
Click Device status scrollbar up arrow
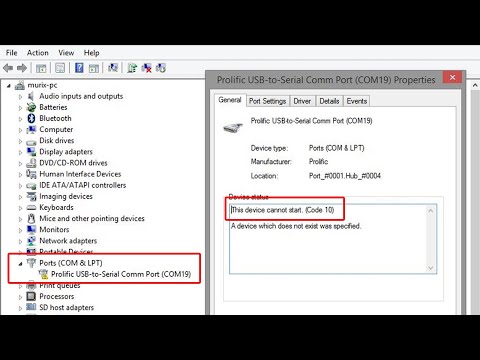click(x=430, y=211)
